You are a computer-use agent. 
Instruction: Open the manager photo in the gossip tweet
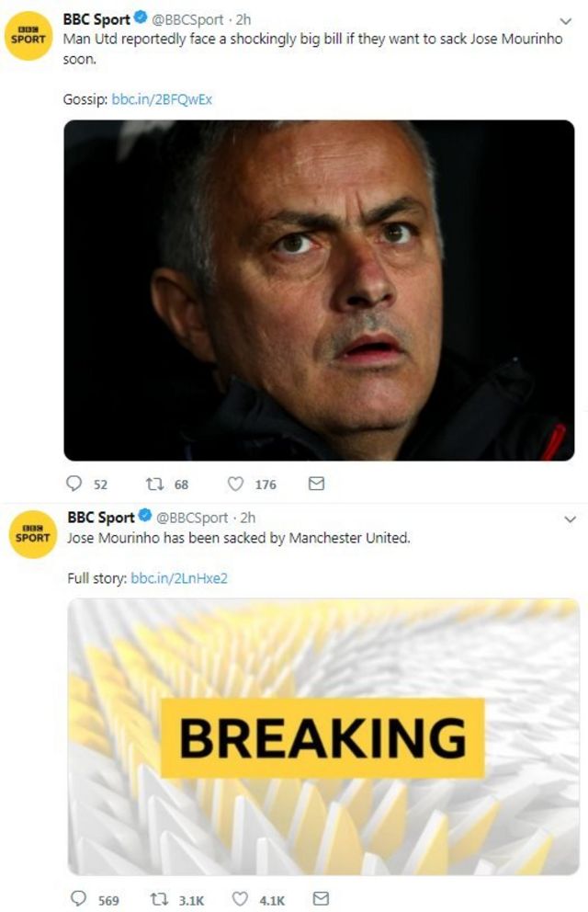[x=319, y=290]
